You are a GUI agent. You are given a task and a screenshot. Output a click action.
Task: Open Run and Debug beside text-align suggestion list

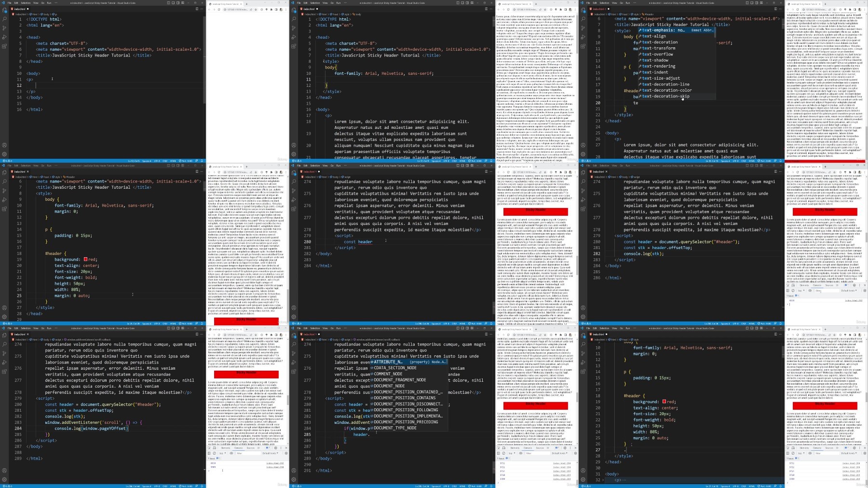(583, 37)
